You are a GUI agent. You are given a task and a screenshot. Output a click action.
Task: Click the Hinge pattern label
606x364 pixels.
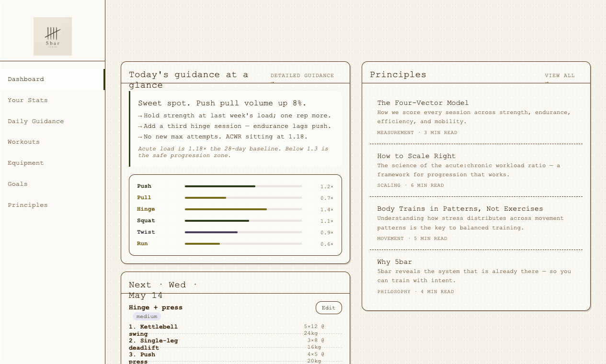146,209
